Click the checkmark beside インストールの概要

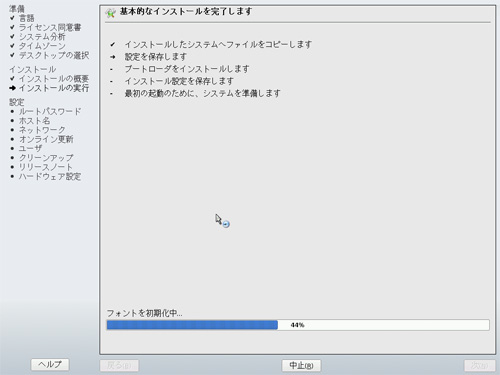(x=12, y=79)
